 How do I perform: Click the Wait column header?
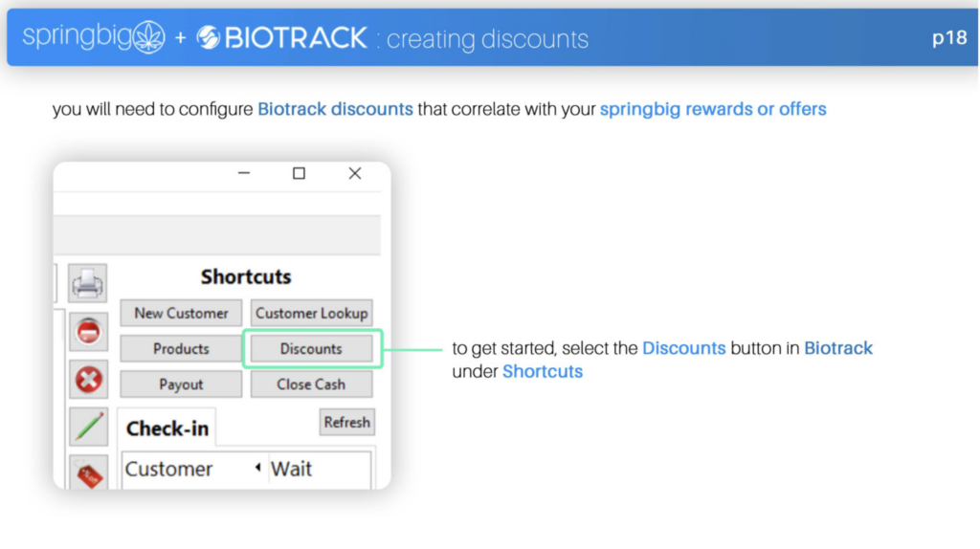[291, 469]
